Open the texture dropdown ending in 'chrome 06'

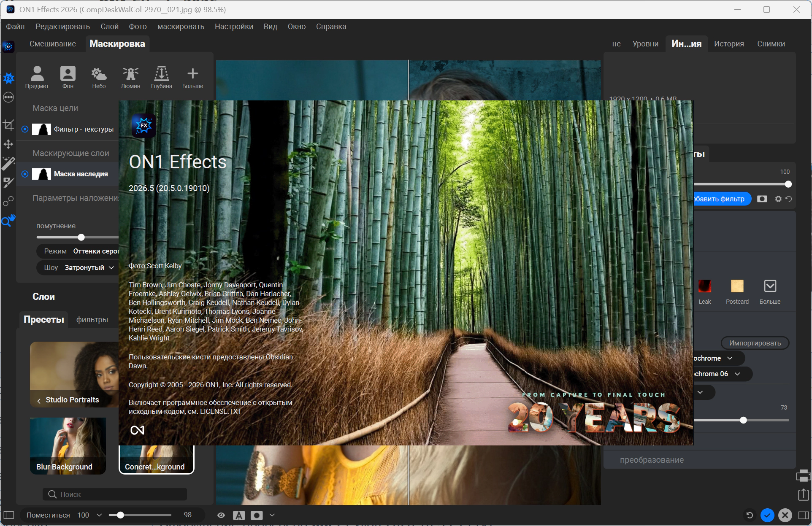click(723, 374)
